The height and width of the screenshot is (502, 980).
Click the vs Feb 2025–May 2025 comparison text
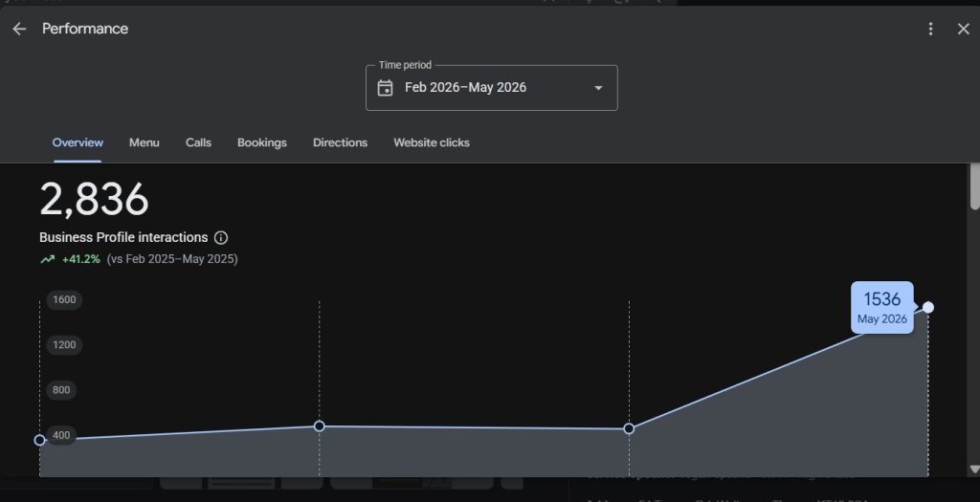pyautogui.click(x=172, y=259)
